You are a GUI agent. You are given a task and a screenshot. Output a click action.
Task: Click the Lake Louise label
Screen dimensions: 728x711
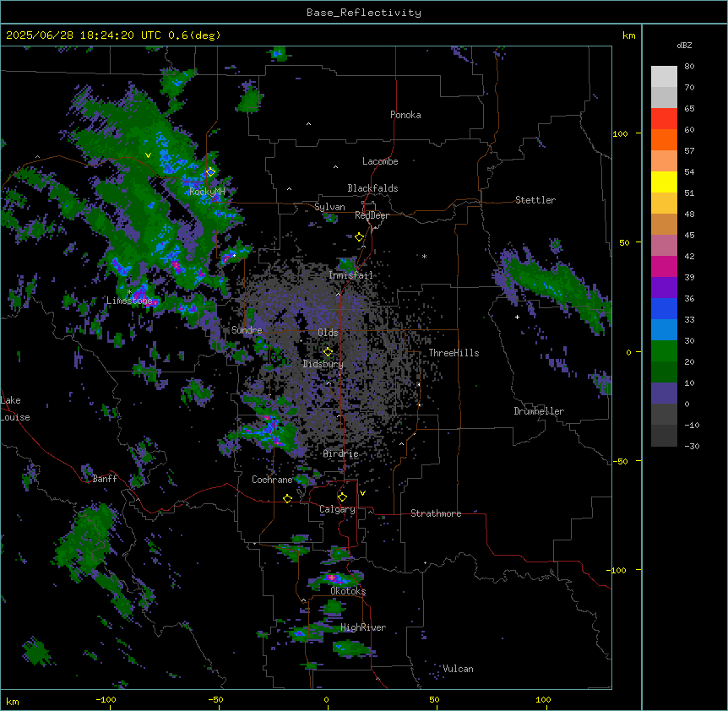(15, 409)
